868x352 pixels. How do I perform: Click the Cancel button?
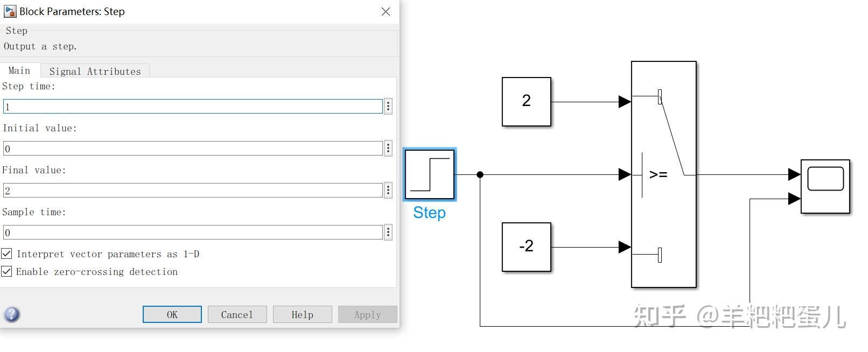click(x=237, y=314)
